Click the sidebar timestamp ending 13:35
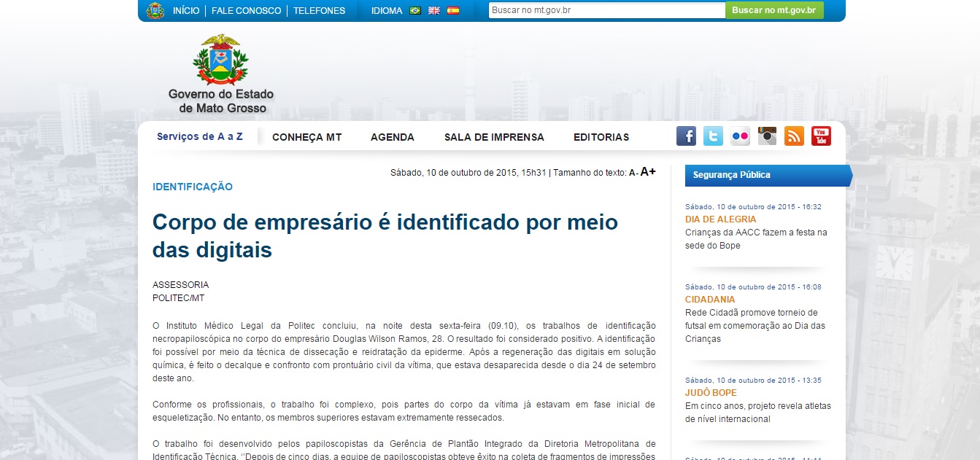This screenshot has width=980, height=460. (x=753, y=381)
